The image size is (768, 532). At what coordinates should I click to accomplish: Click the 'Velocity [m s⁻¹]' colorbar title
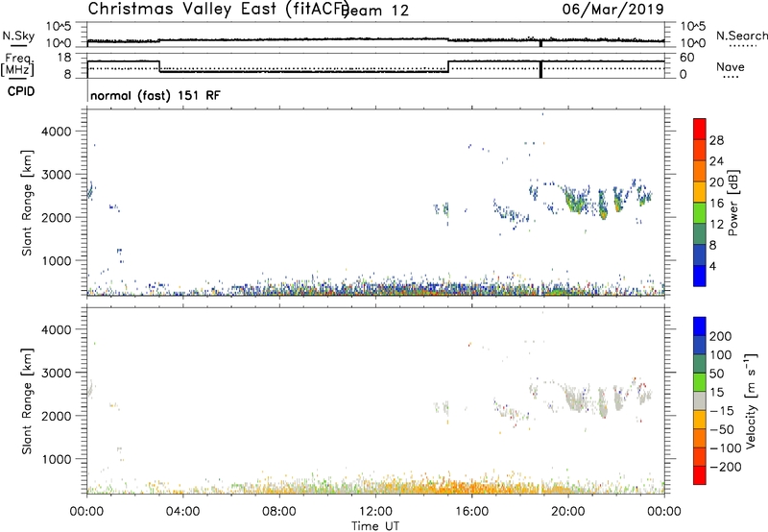click(750, 400)
